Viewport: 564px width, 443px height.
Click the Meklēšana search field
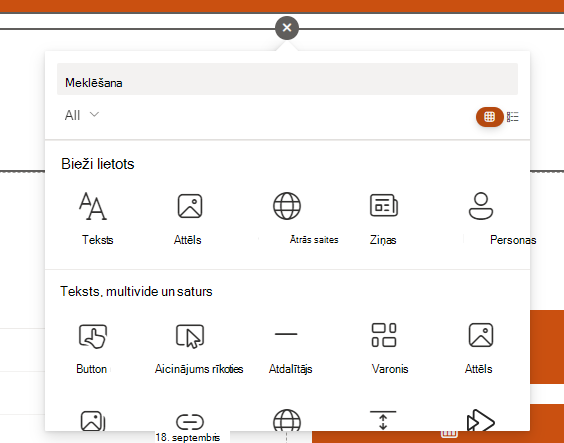287,79
